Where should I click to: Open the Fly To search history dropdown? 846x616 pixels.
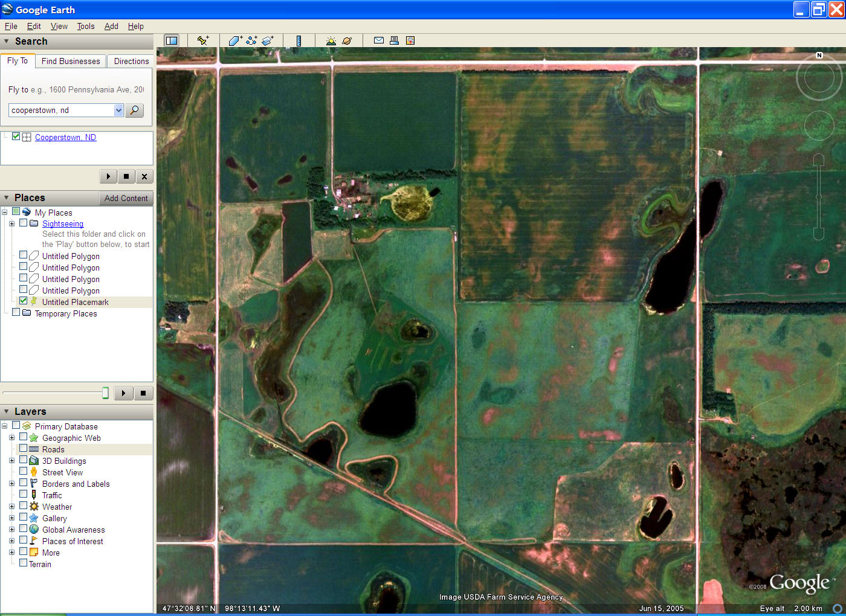point(118,110)
